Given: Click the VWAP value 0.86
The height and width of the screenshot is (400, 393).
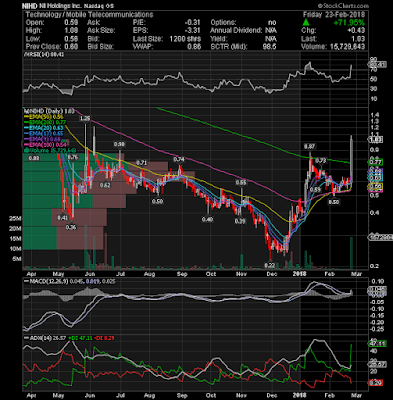Looking at the screenshot, I should (194, 47).
